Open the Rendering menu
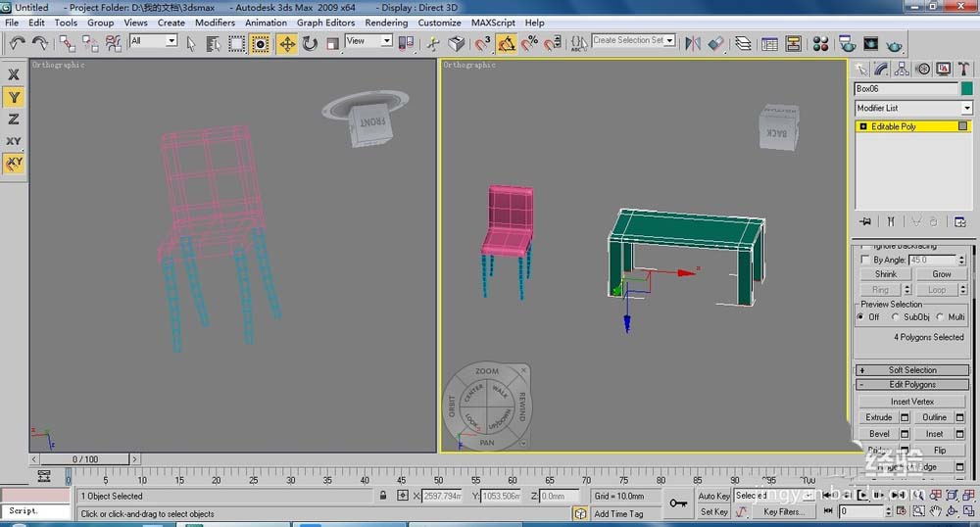980x527 pixels. click(386, 23)
